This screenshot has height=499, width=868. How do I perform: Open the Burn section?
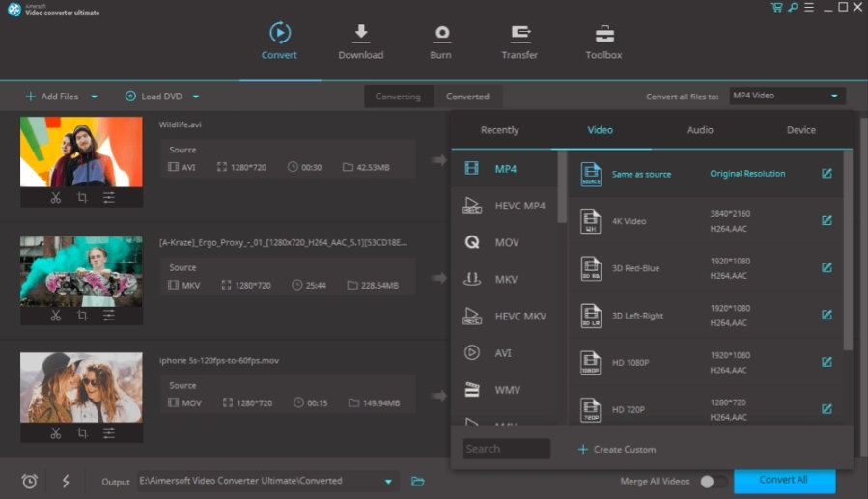point(440,42)
